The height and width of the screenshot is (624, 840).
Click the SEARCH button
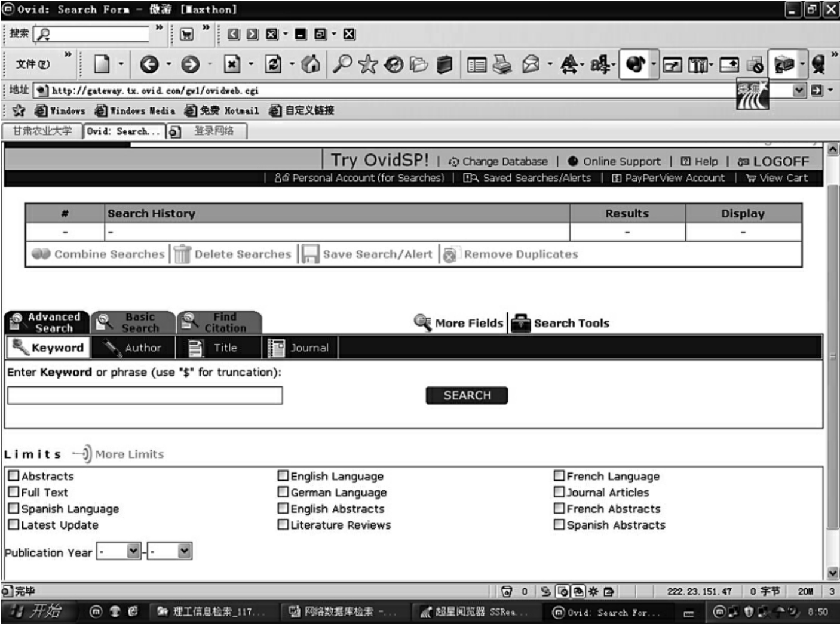click(x=467, y=395)
